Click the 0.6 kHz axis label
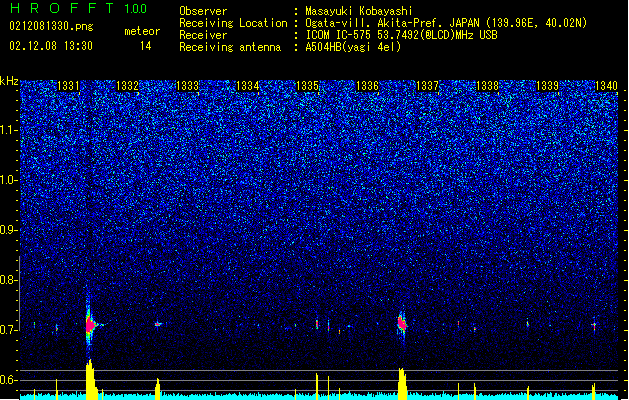The image size is (629, 400). tap(9, 380)
